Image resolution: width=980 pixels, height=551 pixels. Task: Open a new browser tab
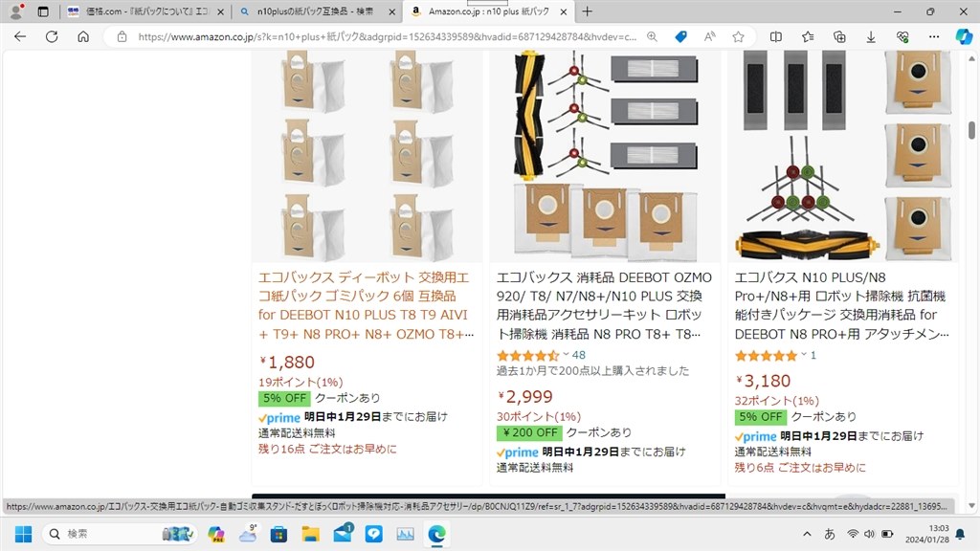click(x=587, y=11)
